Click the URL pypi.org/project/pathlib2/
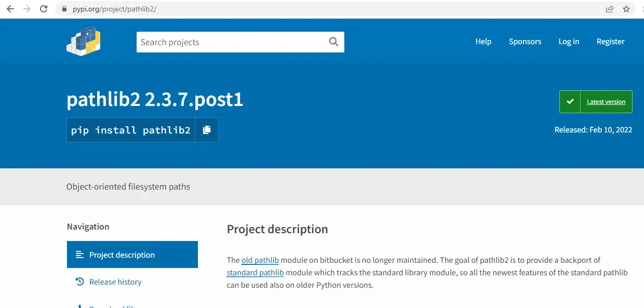The width and height of the screenshot is (644, 308). [114, 9]
